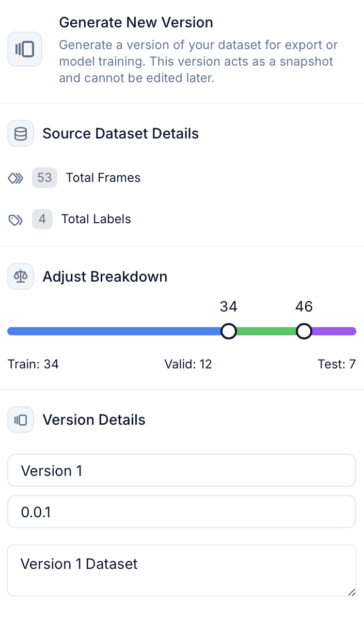The image size is (364, 618).
Task: Click the train/valid slider handle at 34
Action: coord(228,331)
